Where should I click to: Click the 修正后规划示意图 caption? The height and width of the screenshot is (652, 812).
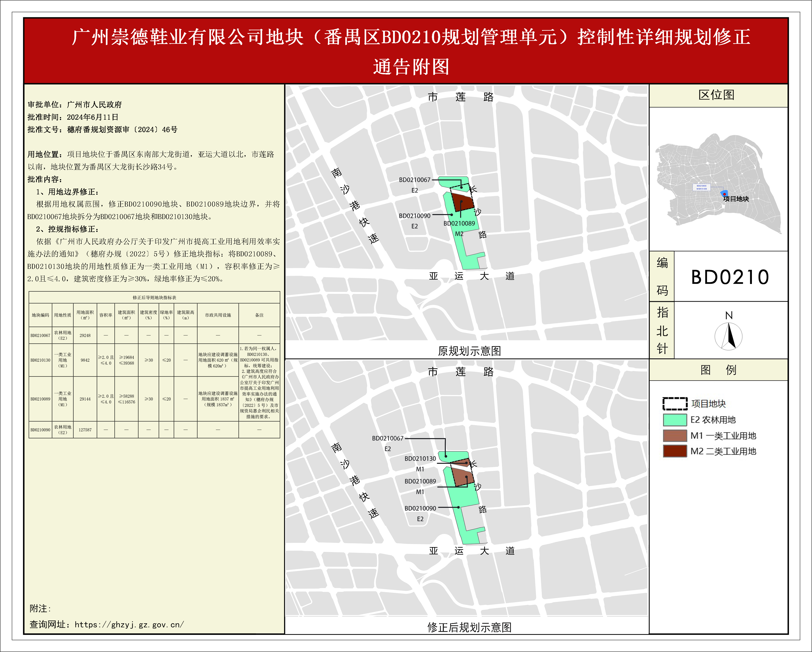469,627
